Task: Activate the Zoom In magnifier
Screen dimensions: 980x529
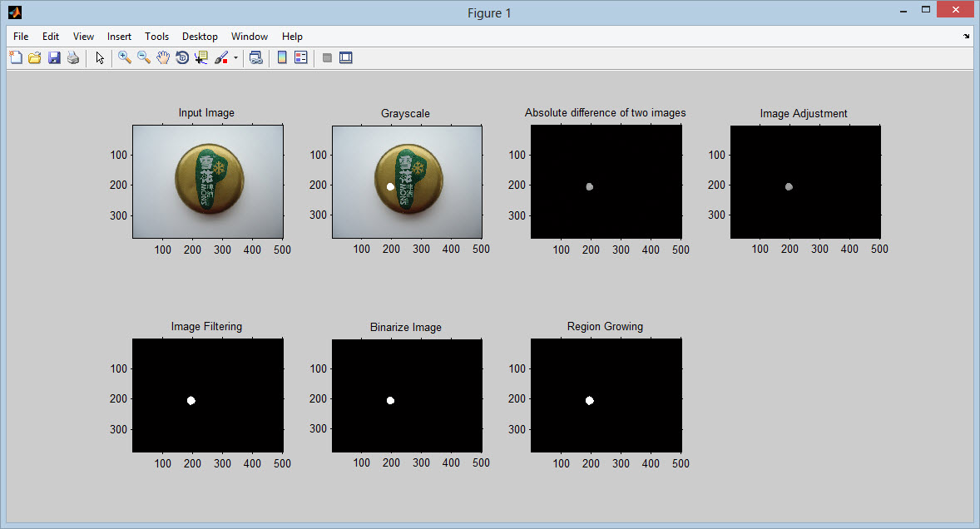Action: tap(125, 58)
